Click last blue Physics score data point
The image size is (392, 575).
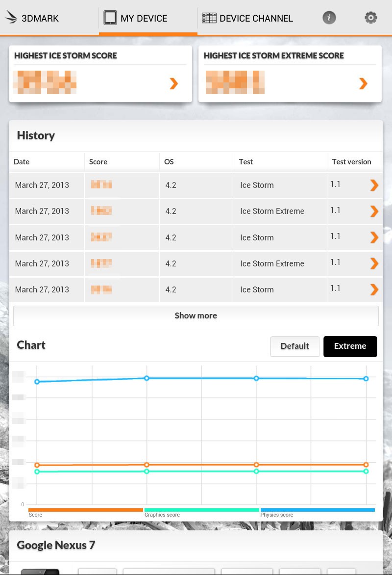coord(366,378)
